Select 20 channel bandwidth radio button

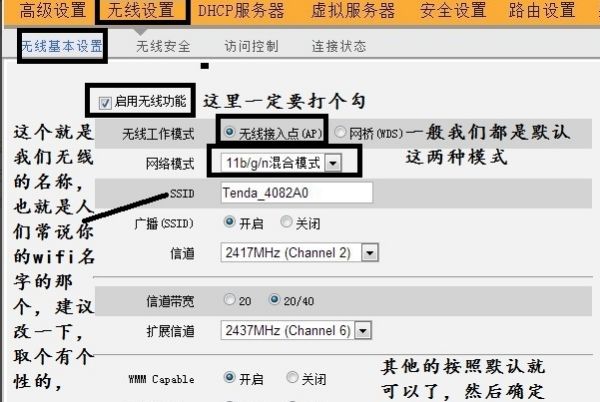click(x=230, y=299)
